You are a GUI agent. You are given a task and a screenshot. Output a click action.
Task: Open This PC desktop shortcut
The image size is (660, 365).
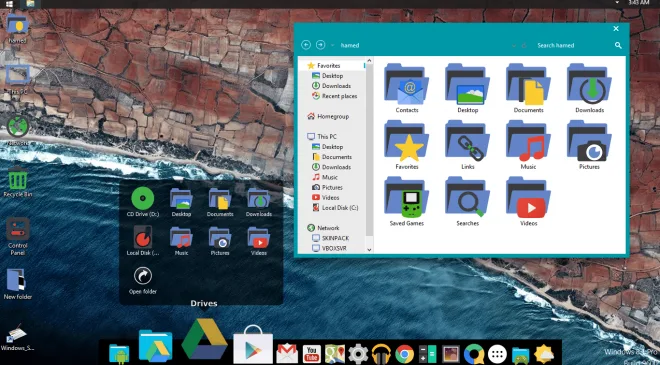tap(18, 80)
